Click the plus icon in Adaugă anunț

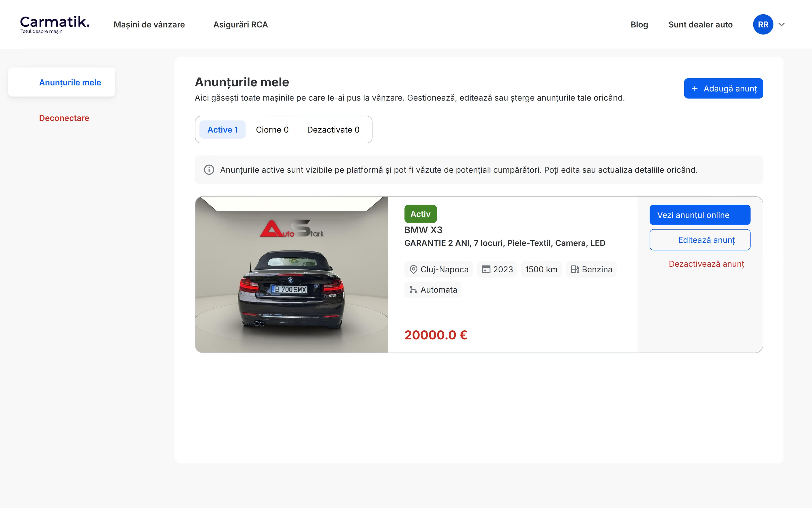point(695,88)
